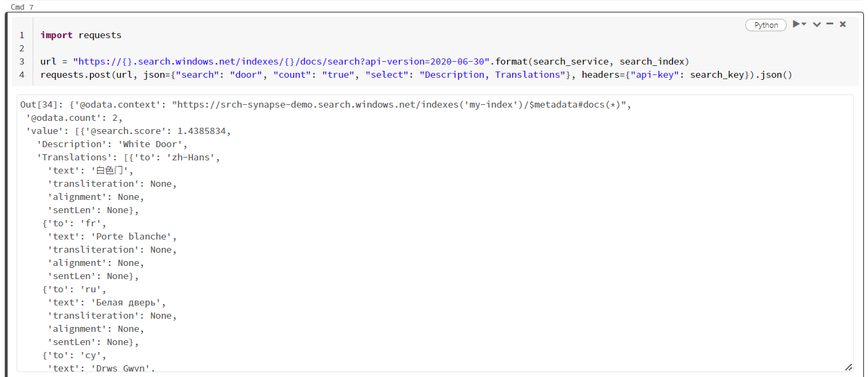Click the '@odata.count': 2 output line
868x377 pixels.
74,117
